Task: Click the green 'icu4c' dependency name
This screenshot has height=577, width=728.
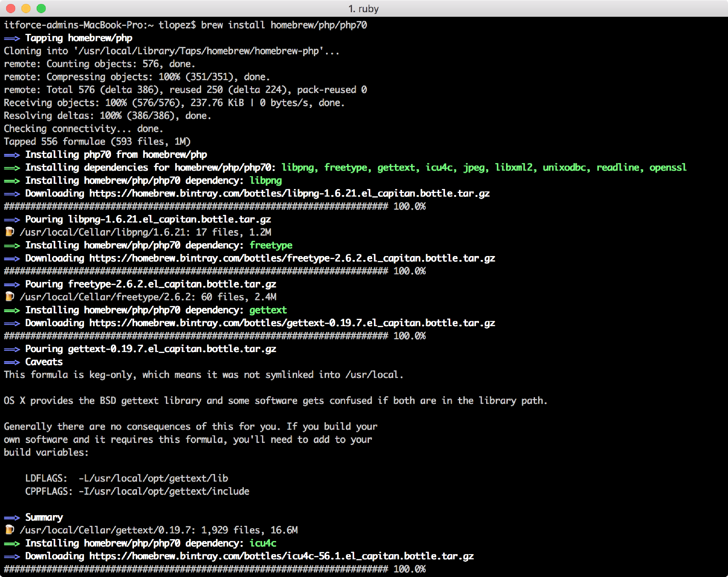Action: click(x=263, y=543)
